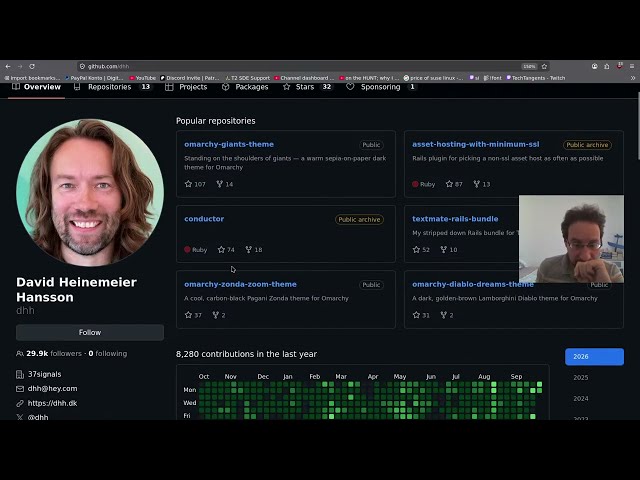Viewport: 640px width, 480px height.
Task: Open the conductor repository
Action: click(x=204, y=219)
